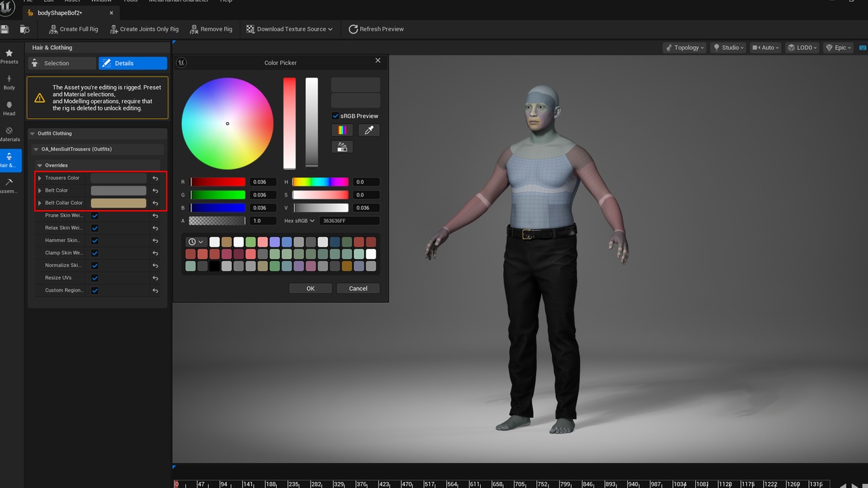
Task: Open the Head sidebar panel
Action: tap(9, 108)
